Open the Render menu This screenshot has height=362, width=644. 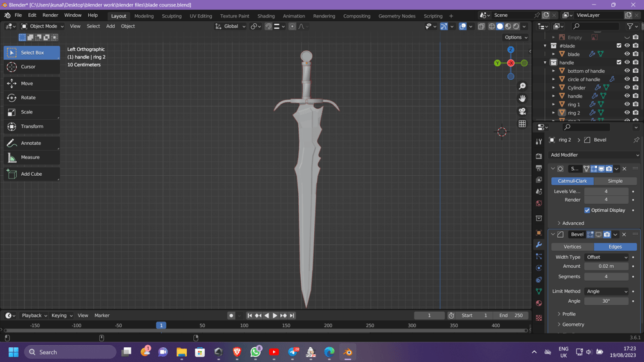[x=50, y=15]
